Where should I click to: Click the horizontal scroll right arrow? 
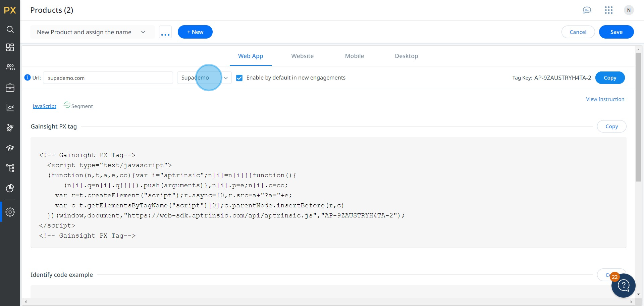coord(631,302)
